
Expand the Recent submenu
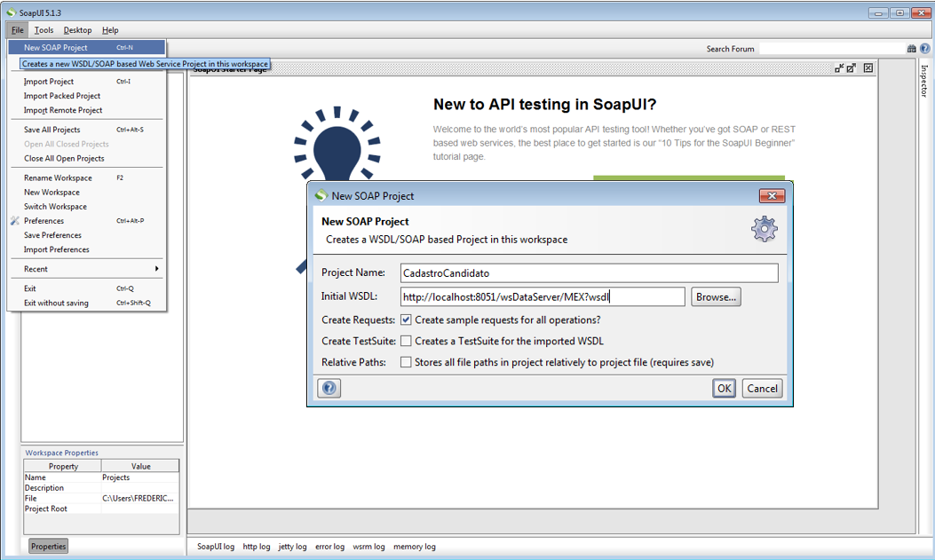87,269
